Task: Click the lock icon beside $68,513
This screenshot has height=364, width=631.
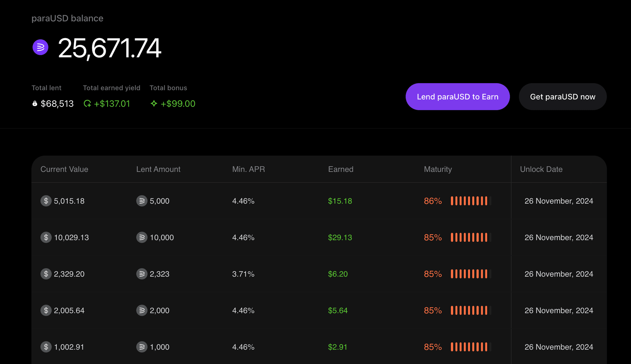Action: pyautogui.click(x=35, y=103)
